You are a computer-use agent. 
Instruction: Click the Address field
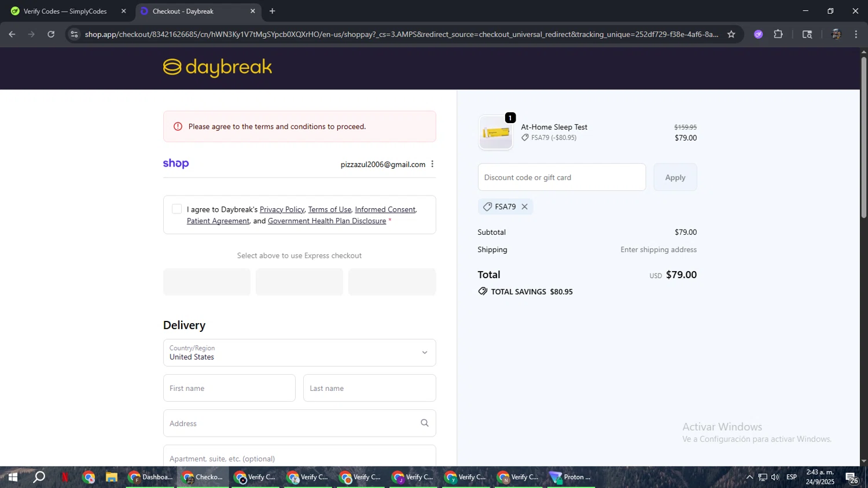point(299,423)
